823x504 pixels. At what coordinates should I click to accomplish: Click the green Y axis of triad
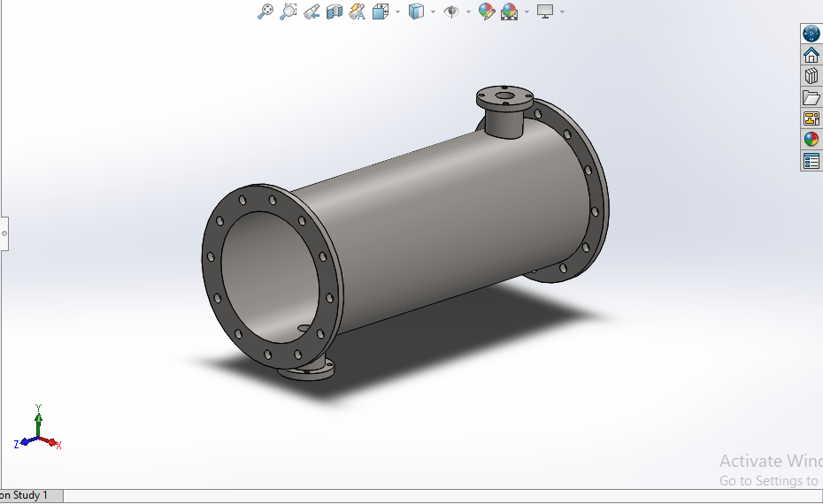pos(38,421)
